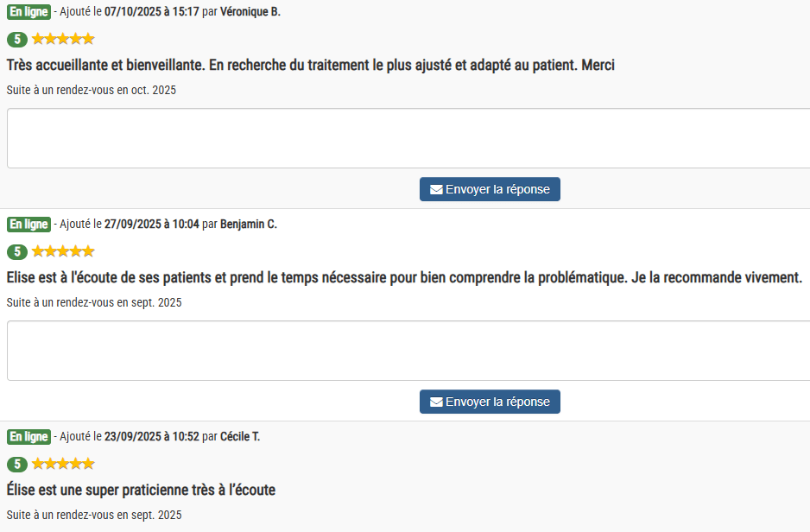Click the review text "Élise est une super praticienne"

[x=141, y=490]
